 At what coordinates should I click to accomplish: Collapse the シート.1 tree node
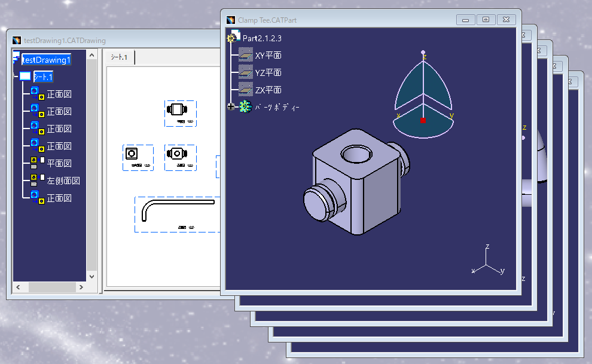tap(16, 77)
